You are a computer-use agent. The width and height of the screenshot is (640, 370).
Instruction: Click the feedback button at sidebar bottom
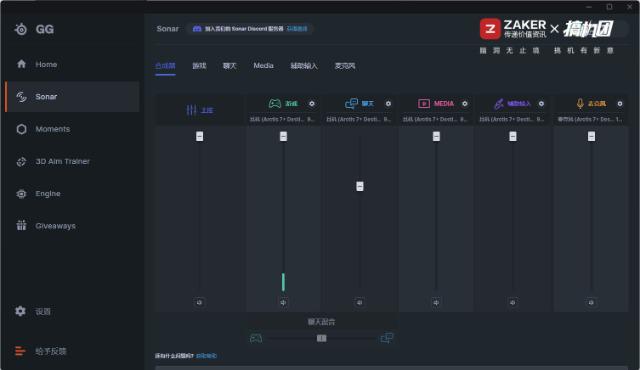[x=41, y=351]
